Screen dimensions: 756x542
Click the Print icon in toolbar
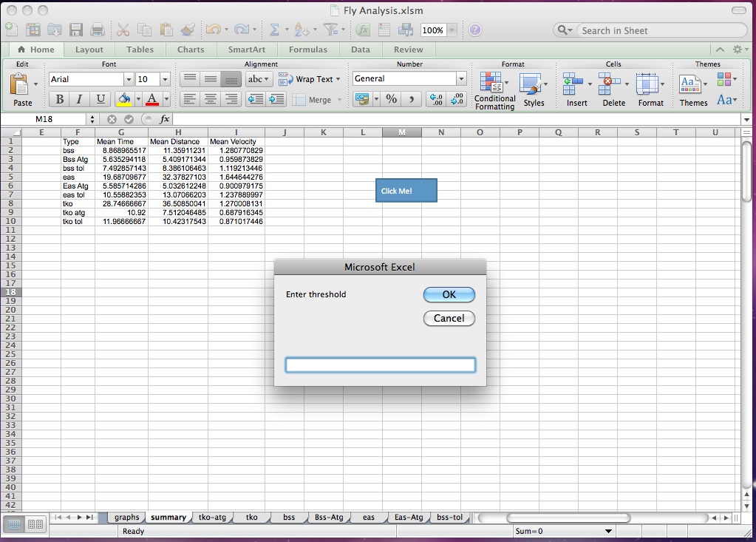point(98,30)
